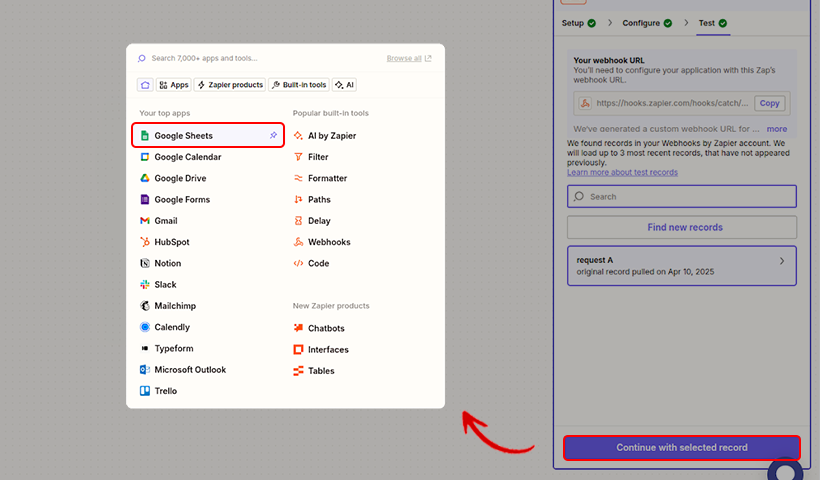Filter the list by AI
This screenshot has width=820, height=480.
344,85
